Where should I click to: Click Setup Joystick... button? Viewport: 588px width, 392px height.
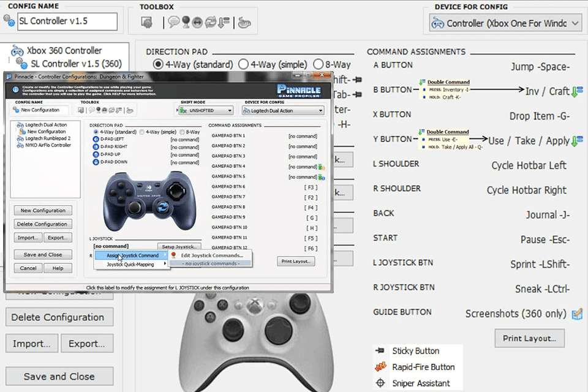[179, 246]
